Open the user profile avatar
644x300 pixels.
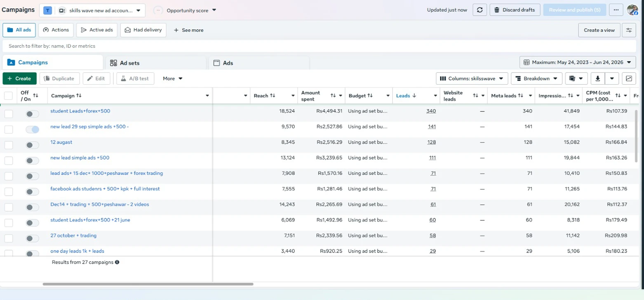[x=632, y=10]
